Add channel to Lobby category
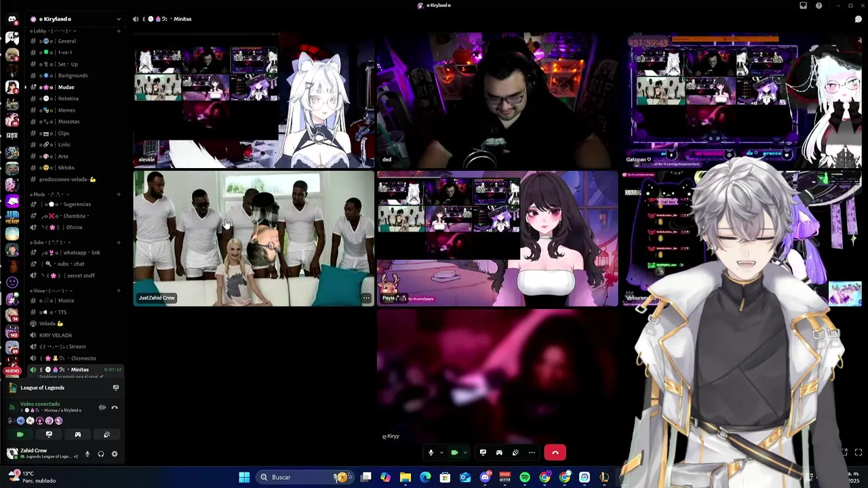This screenshot has height=488, width=868. [x=119, y=31]
